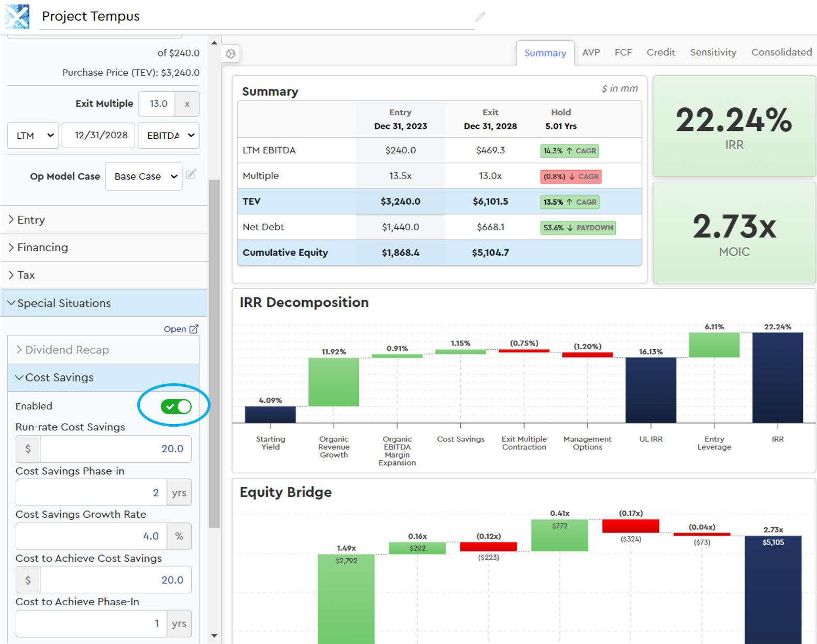Open the LTM dropdown

[x=33, y=135]
